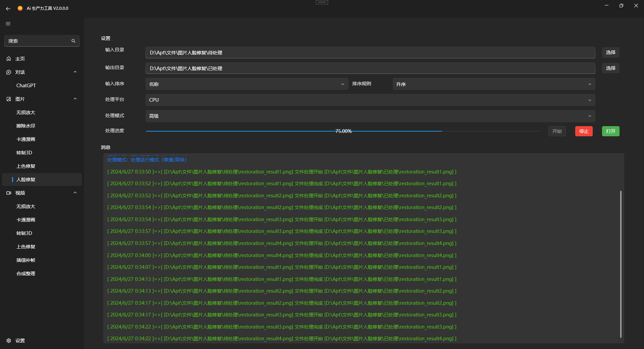Click the 处理进度 label
This screenshot has height=349, width=644.
pos(115,131)
